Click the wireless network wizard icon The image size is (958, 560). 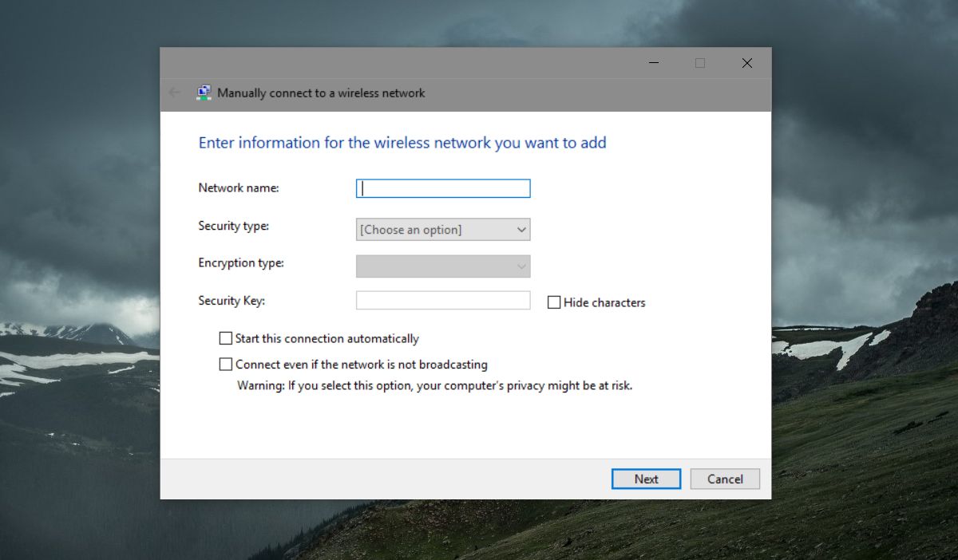204,93
